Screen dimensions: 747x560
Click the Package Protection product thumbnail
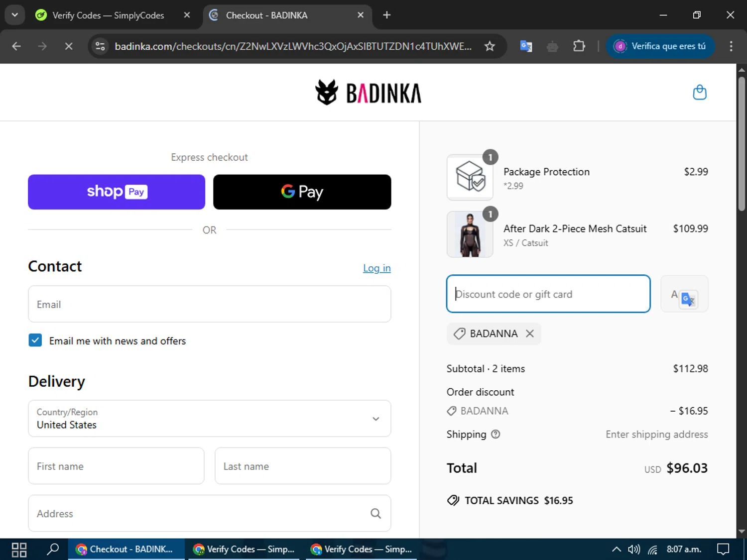pos(470,177)
